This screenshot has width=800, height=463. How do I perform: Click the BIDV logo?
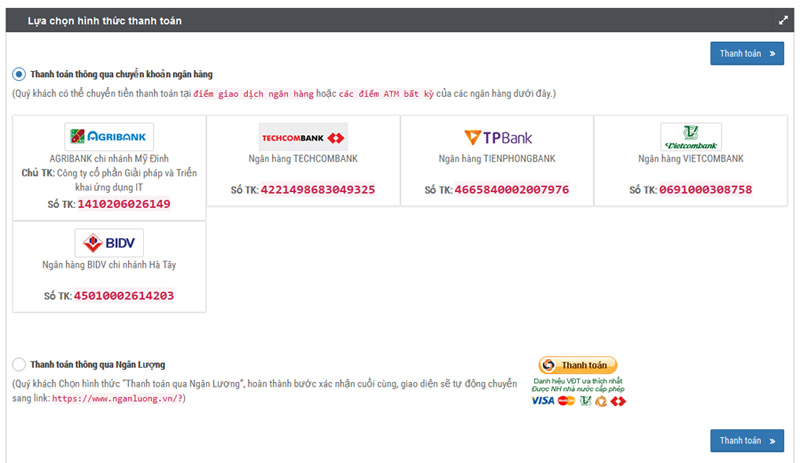tap(109, 242)
